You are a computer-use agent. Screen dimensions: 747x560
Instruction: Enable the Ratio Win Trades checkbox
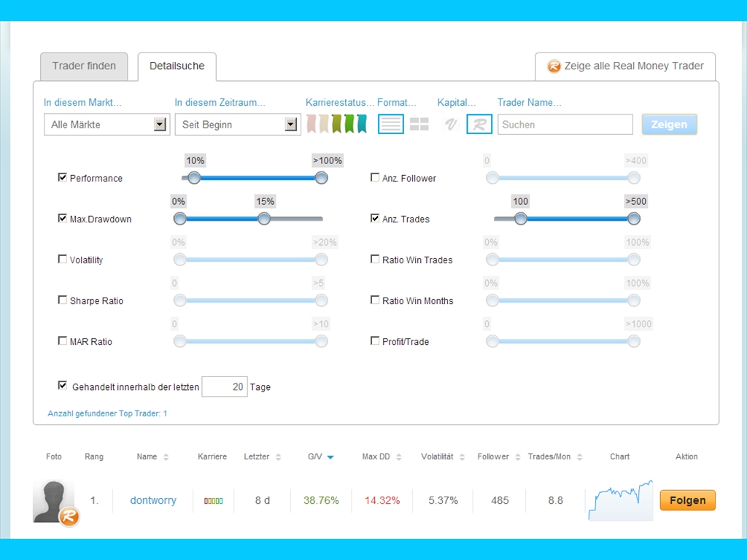pos(375,259)
